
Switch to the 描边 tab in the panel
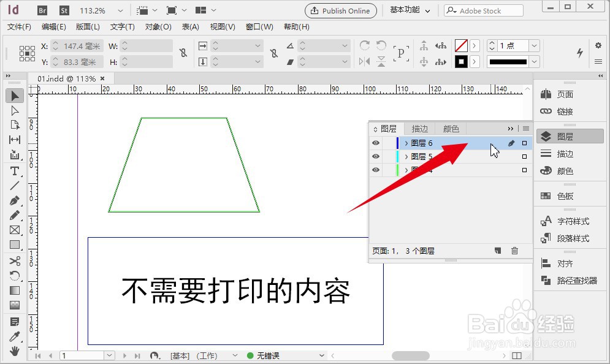point(420,129)
